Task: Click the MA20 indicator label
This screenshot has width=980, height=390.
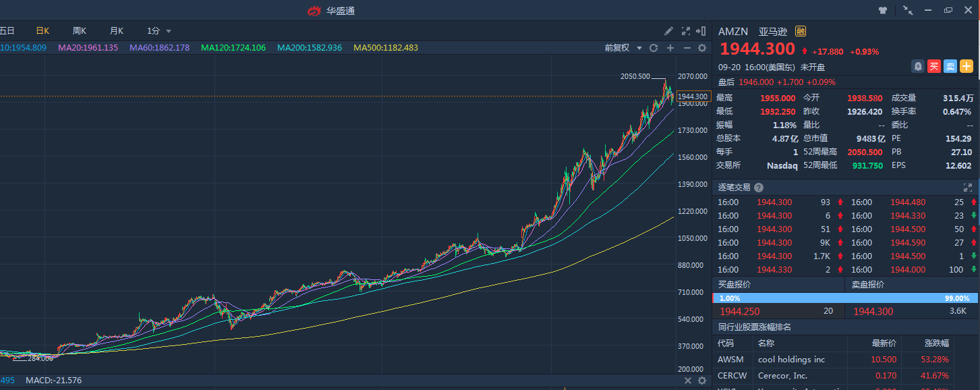Action: (88, 48)
